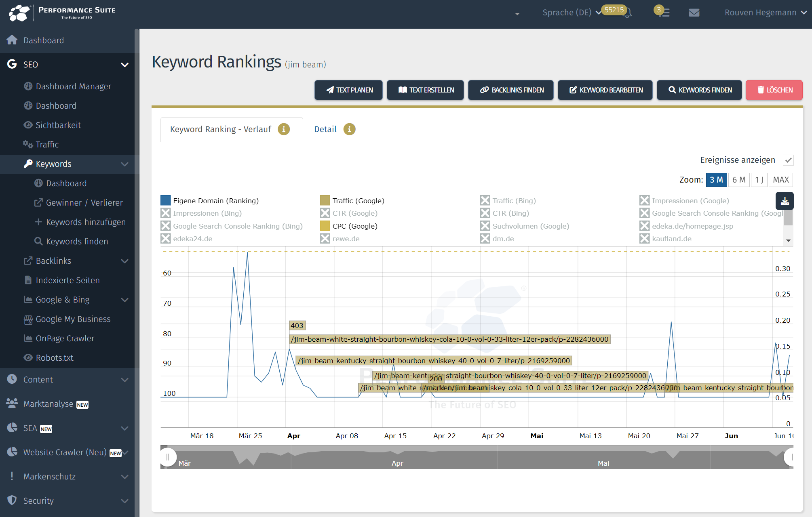Open Website Crawler (Neu) menu item
The image size is (812, 517).
[x=65, y=452]
